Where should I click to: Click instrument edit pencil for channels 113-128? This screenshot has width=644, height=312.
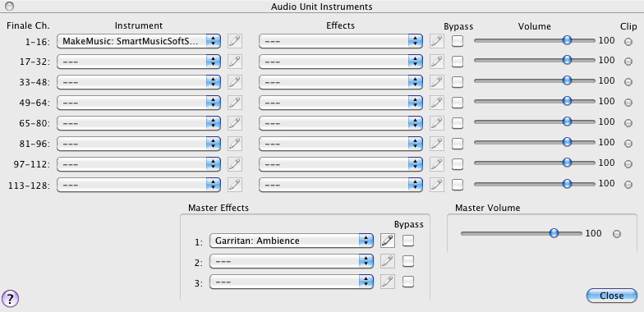pyautogui.click(x=235, y=185)
